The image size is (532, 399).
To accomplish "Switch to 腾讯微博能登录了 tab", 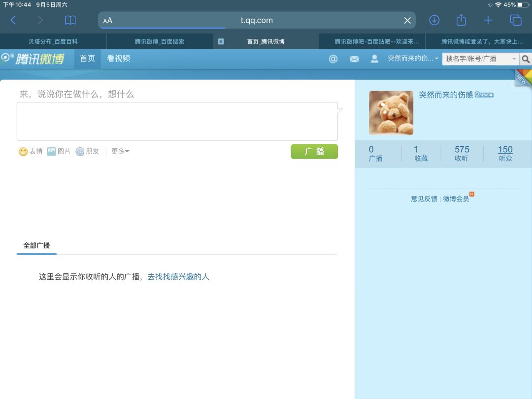I will tap(479, 41).
